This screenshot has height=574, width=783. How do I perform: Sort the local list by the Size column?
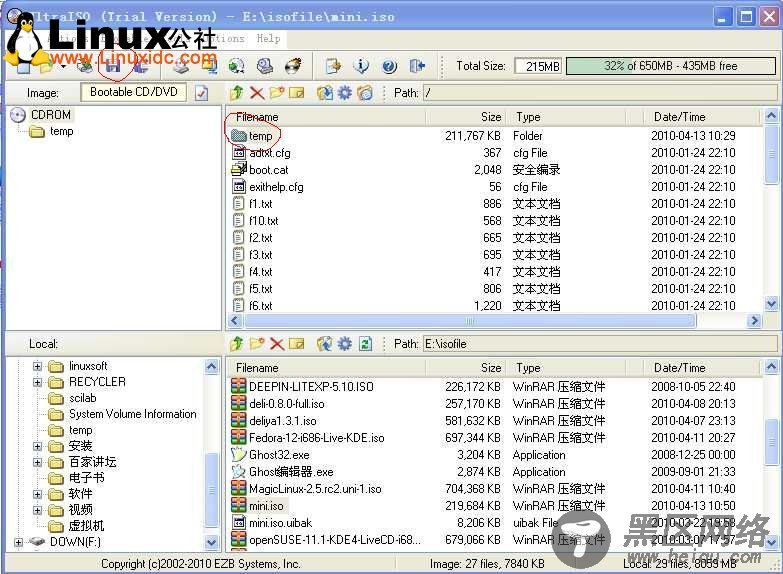(467, 368)
